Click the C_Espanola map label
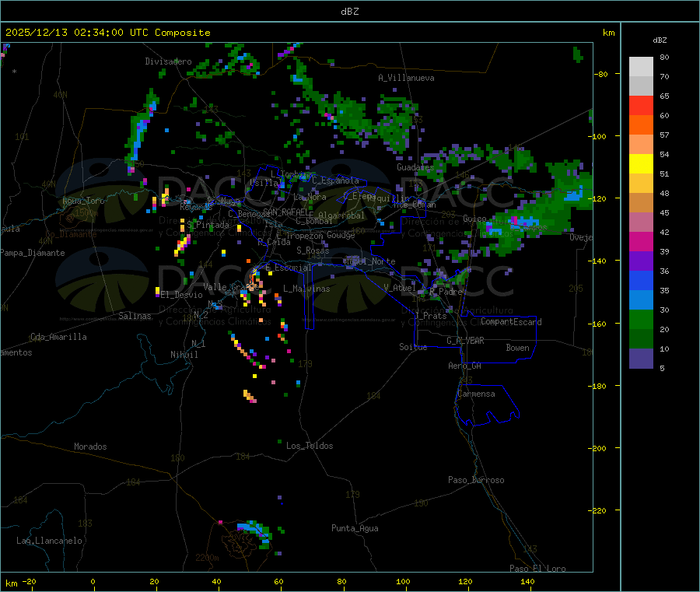The image size is (700, 592). (x=335, y=180)
